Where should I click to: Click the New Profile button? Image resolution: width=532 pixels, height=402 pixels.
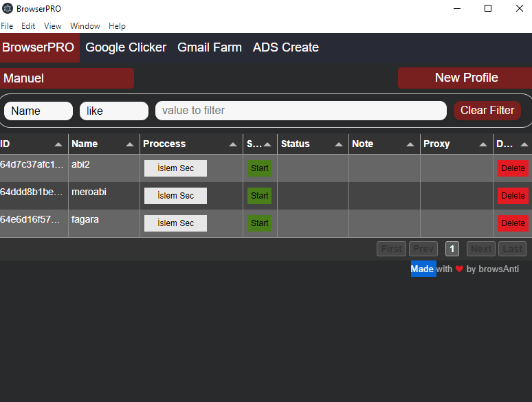click(x=465, y=78)
